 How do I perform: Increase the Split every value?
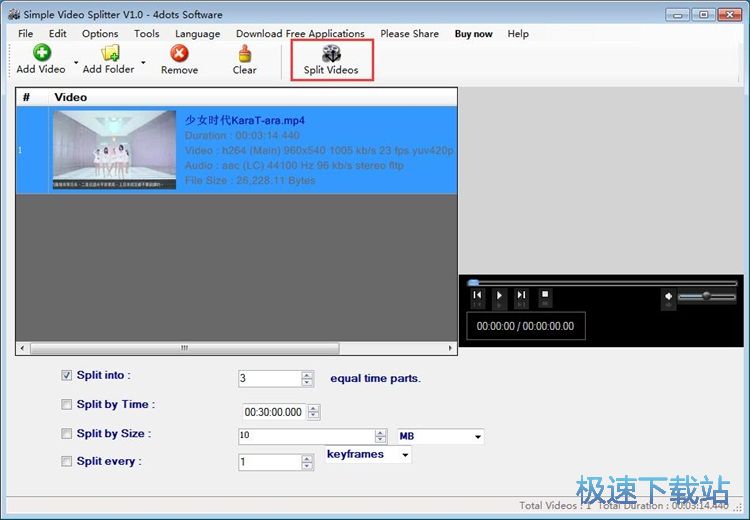coord(307,458)
